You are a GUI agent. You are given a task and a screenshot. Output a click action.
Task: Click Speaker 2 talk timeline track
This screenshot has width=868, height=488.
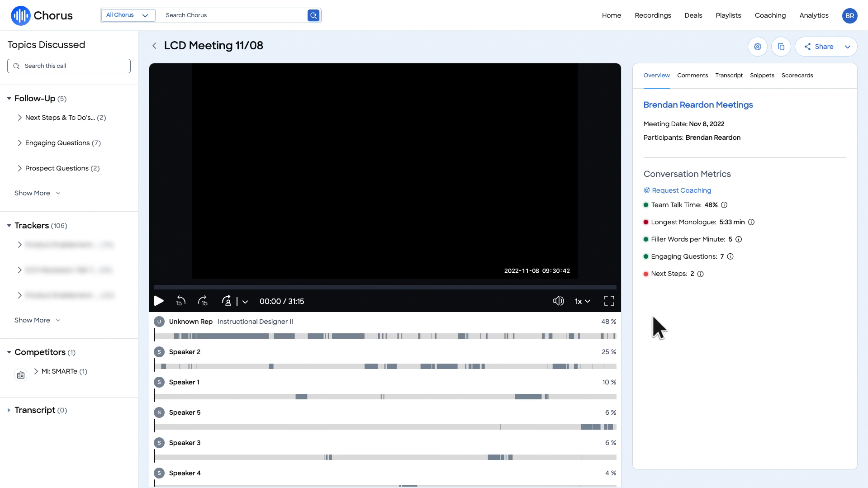point(385,366)
